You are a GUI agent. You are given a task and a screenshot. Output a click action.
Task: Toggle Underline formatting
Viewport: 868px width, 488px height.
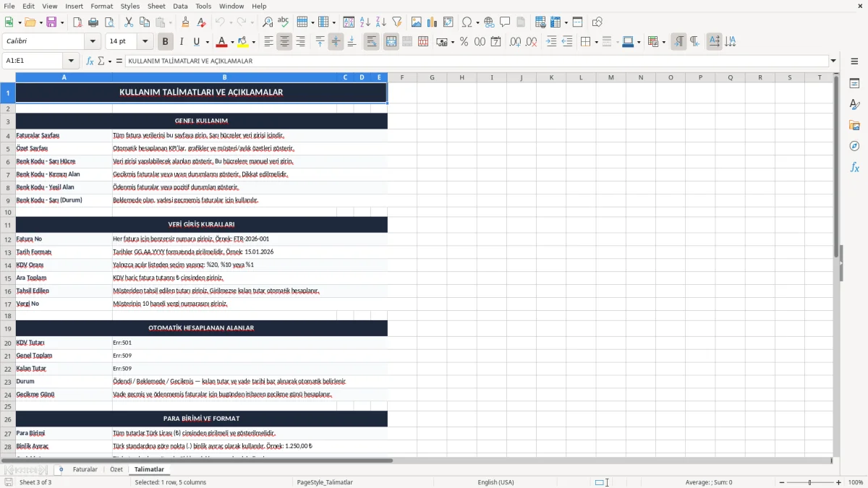[x=196, y=42]
